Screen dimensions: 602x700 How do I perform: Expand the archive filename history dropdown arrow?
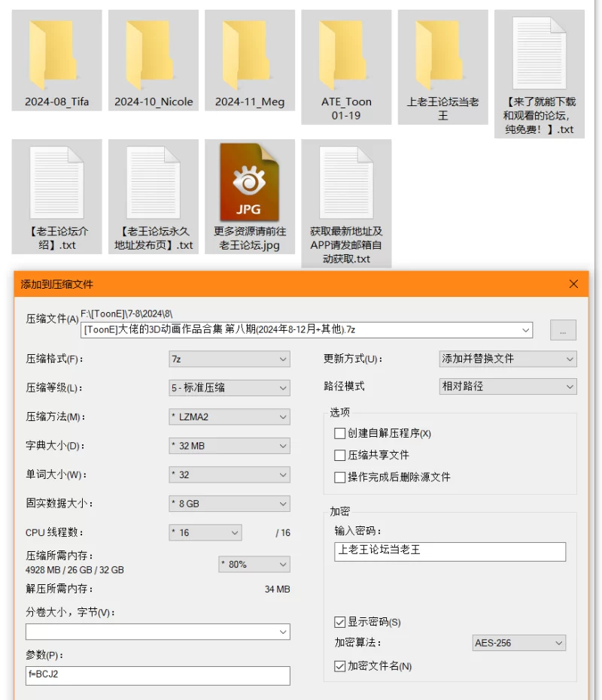(x=525, y=330)
